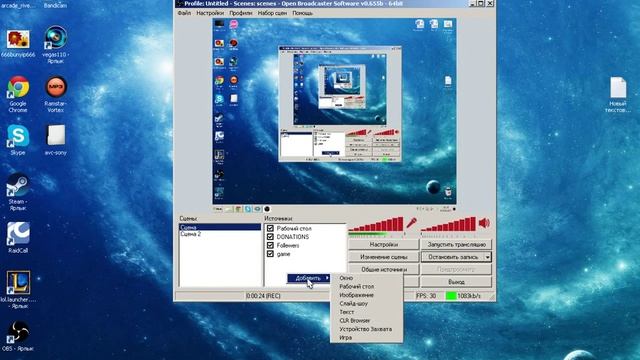Image resolution: width=640 pixels, height=360 pixels.
Task: Open the Профили menu
Action: pos(240,13)
